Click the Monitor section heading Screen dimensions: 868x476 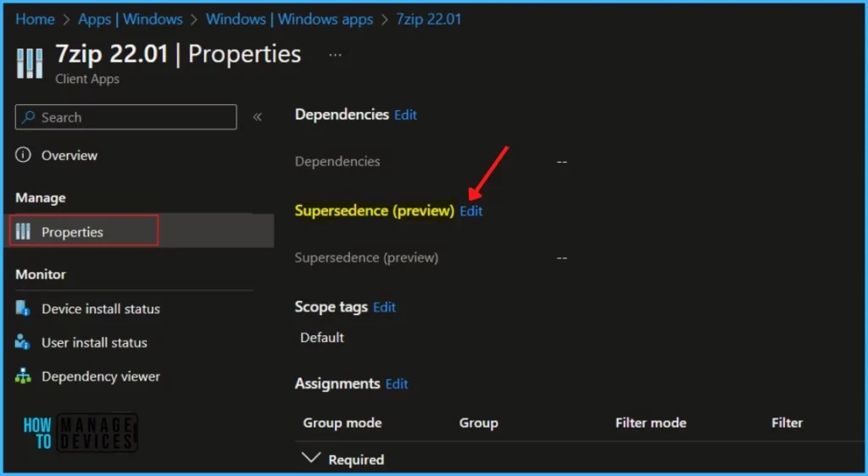point(41,274)
